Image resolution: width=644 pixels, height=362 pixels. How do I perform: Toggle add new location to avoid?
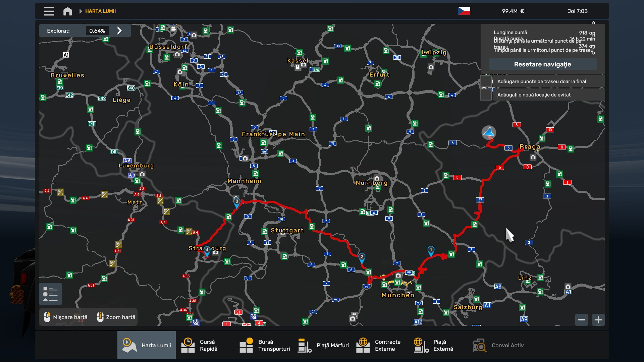pos(486,95)
